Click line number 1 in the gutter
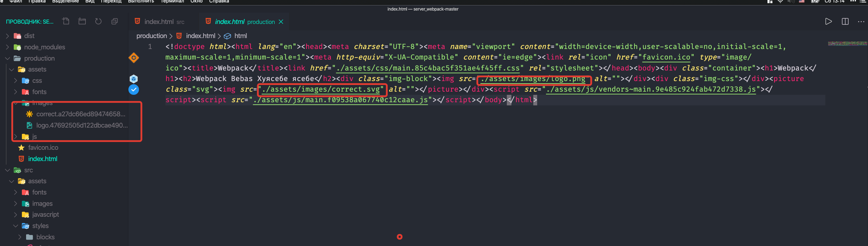 pyautogui.click(x=150, y=47)
